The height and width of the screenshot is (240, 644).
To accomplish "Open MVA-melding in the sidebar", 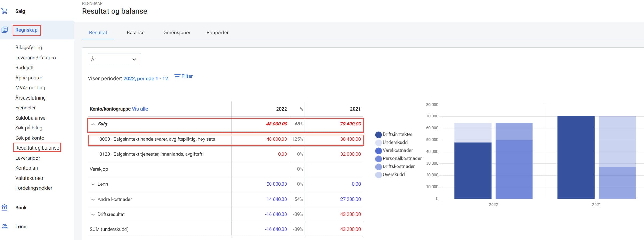I will point(30,88).
